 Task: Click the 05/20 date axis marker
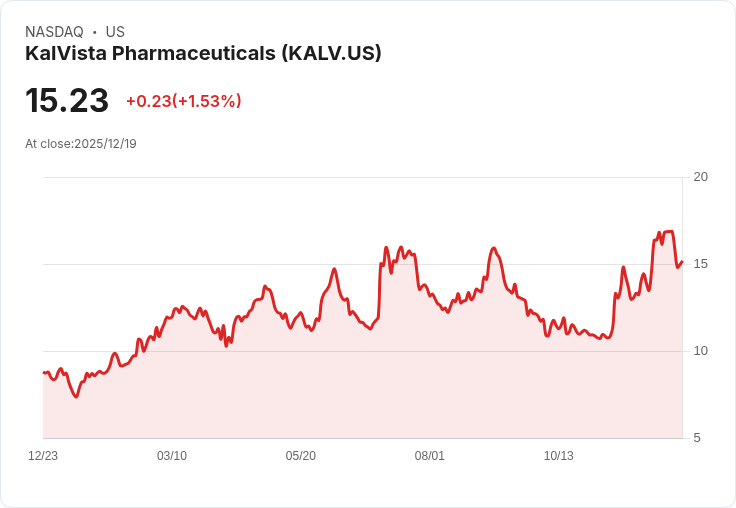(x=301, y=456)
